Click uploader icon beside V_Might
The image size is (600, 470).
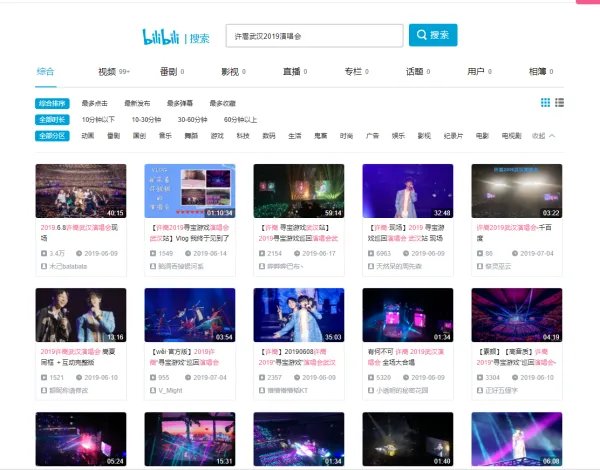coord(153,390)
